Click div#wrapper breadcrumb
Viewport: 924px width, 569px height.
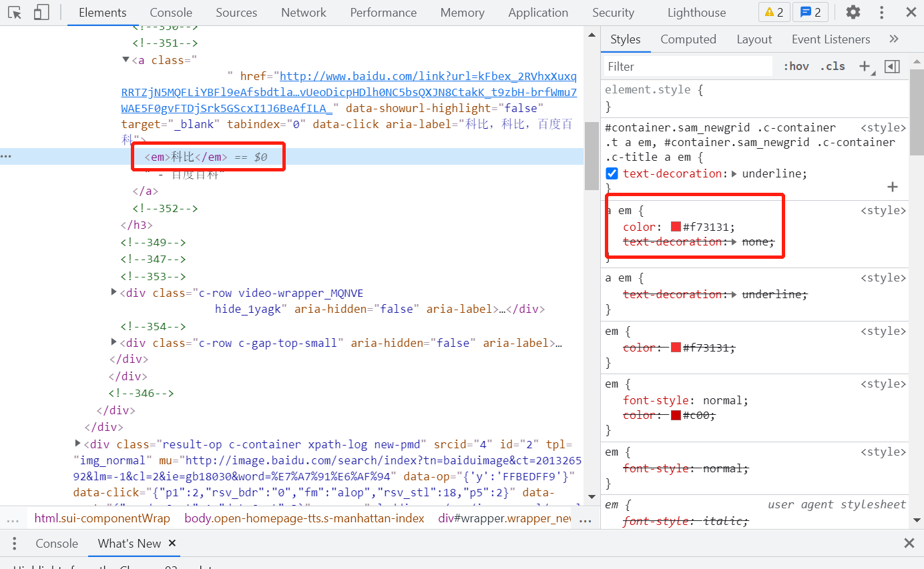coord(505,518)
